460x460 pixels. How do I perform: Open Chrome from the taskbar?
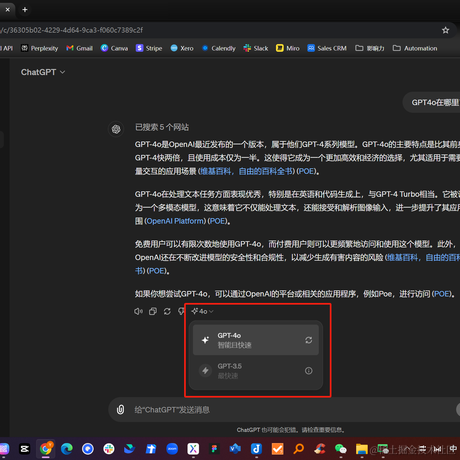tap(46, 449)
